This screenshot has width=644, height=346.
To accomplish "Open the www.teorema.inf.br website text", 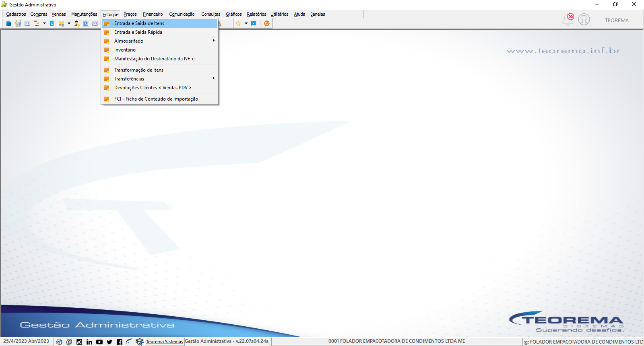I will (x=563, y=51).
